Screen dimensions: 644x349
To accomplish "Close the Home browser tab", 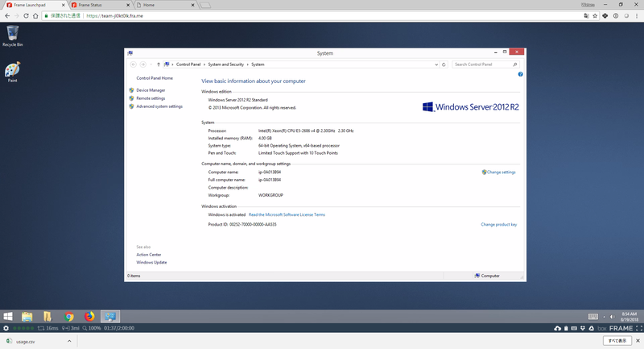I will point(192,5).
